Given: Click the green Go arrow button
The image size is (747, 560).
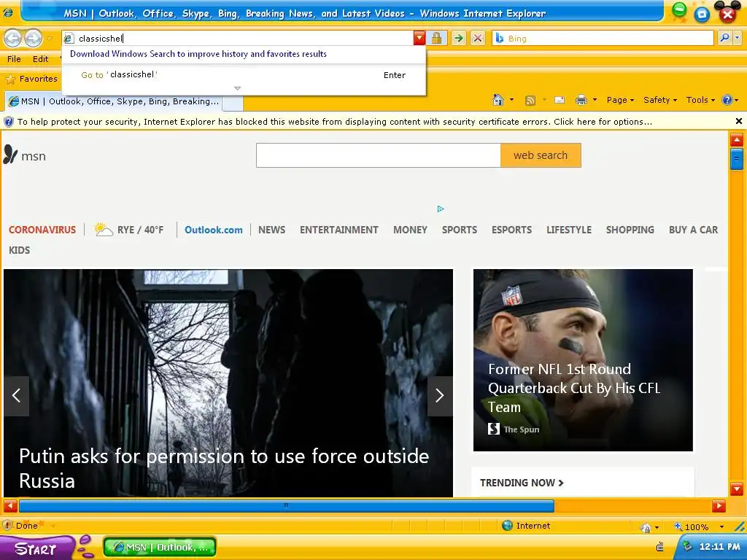Looking at the screenshot, I should click(458, 38).
